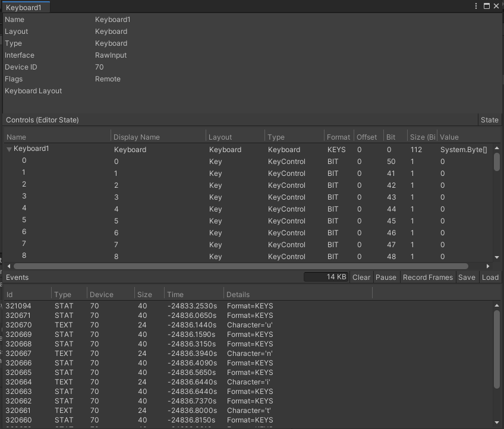The height and width of the screenshot is (429, 504).
Task: Close the Keyboard1 window
Action: coord(496,6)
